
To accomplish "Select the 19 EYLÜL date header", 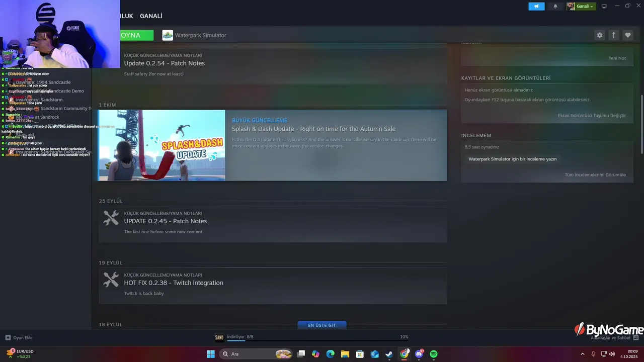I will pos(110,263).
